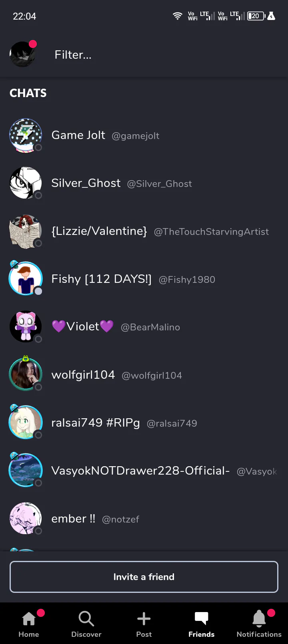288x644 pixels.
Task: Tap the Post plus icon
Action: coord(144,618)
